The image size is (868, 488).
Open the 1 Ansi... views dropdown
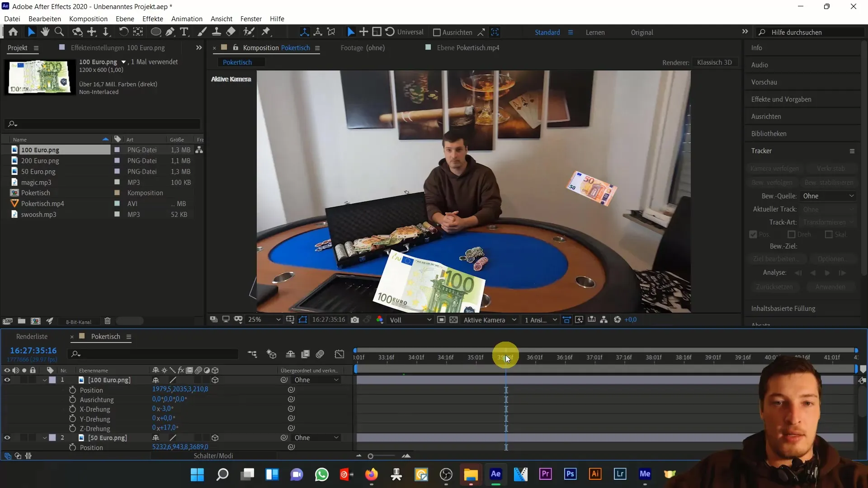click(x=541, y=320)
